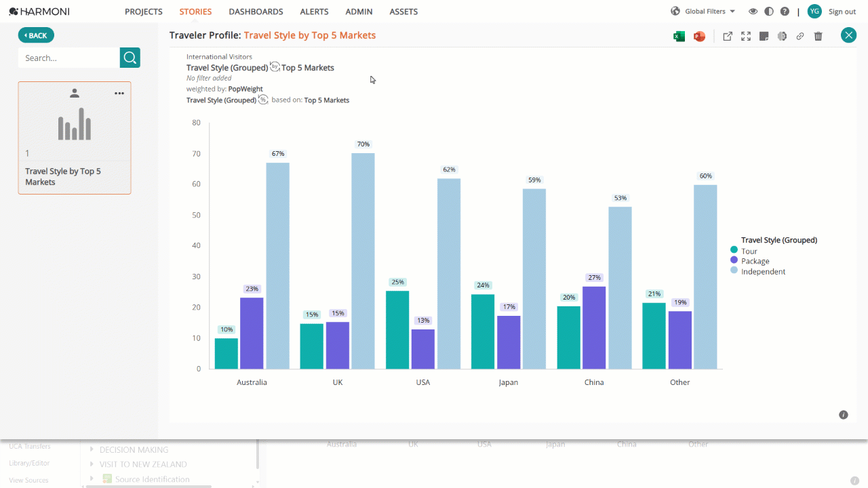This screenshot has width=868, height=488.
Task: Open the PROJECTS menu
Action: pos(144,12)
